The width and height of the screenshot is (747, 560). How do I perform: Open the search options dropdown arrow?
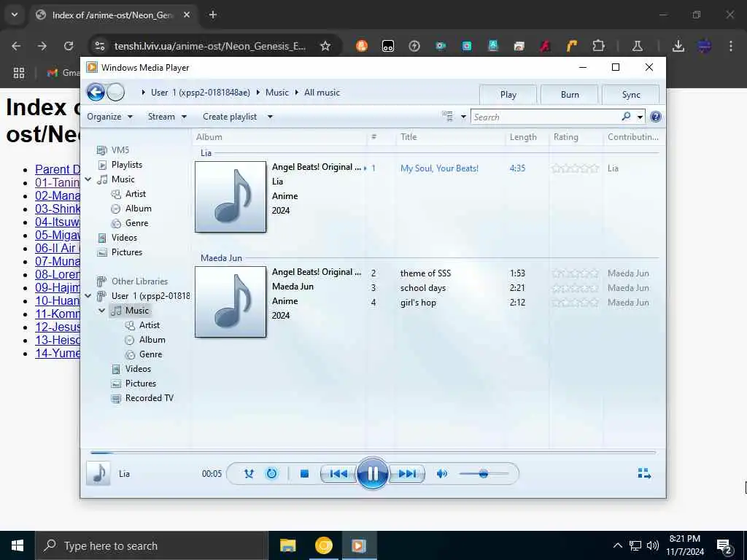(640, 117)
